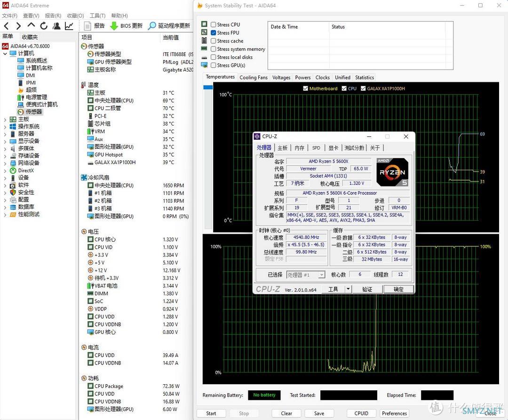Enable Stress local disks checkbox

(x=214, y=57)
